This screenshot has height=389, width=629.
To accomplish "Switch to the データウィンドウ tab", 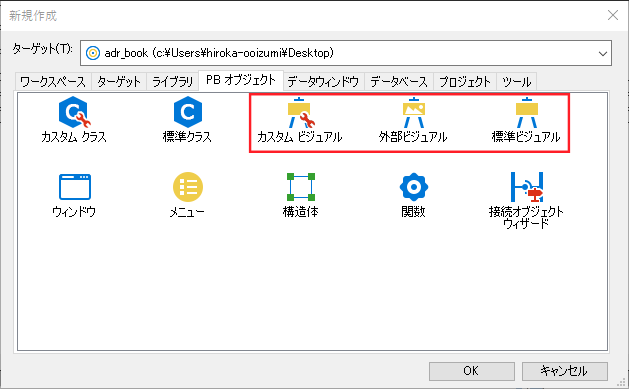I will (x=323, y=82).
